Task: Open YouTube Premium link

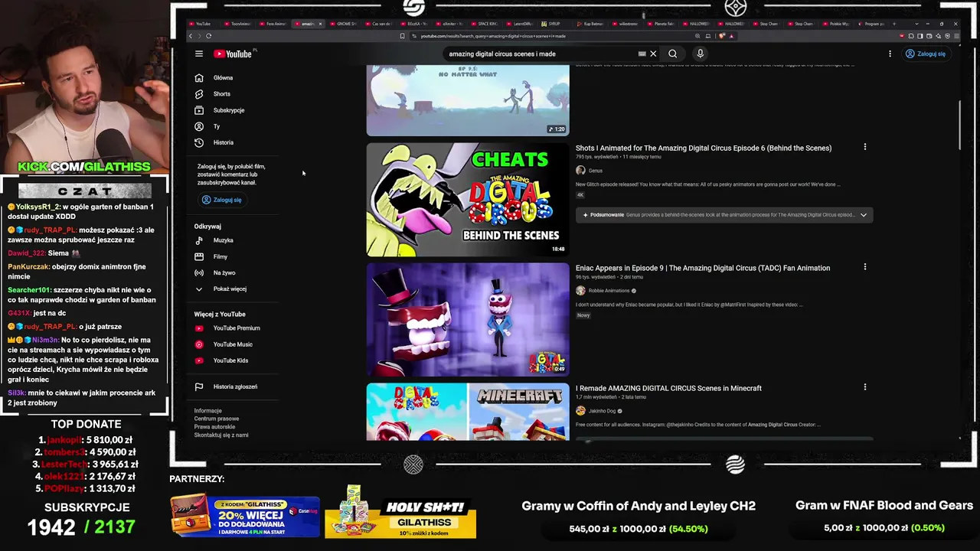Action: click(x=237, y=328)
